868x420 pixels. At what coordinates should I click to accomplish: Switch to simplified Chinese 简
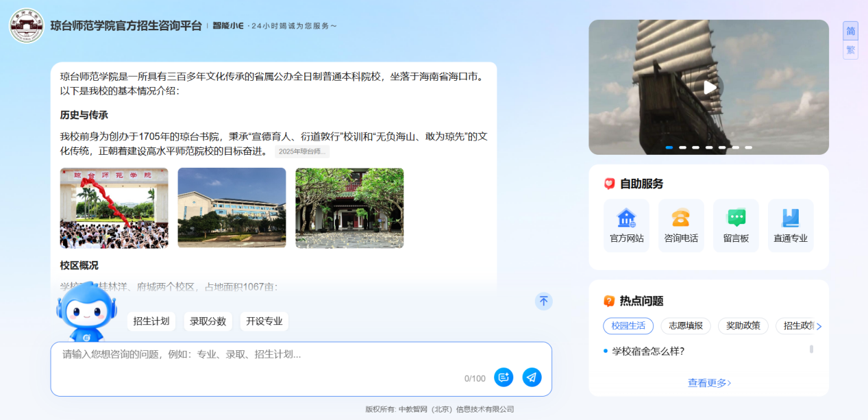click(x=850, y=32)
